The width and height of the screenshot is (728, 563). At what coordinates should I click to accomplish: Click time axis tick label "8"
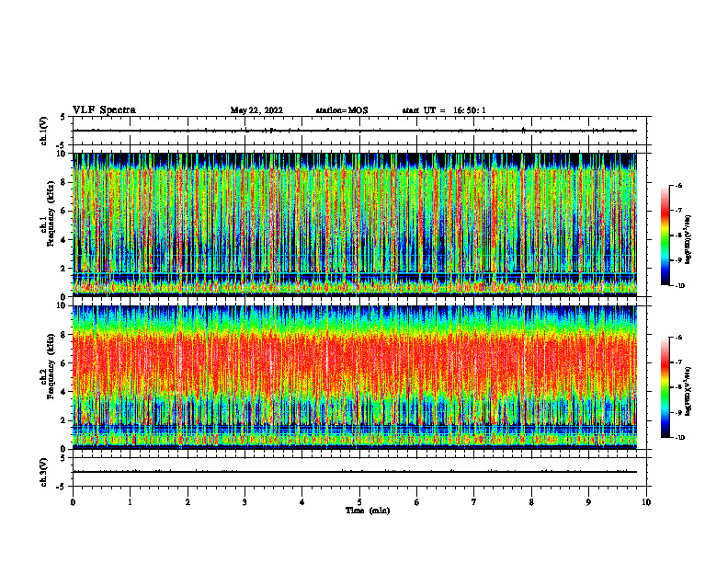531,502
